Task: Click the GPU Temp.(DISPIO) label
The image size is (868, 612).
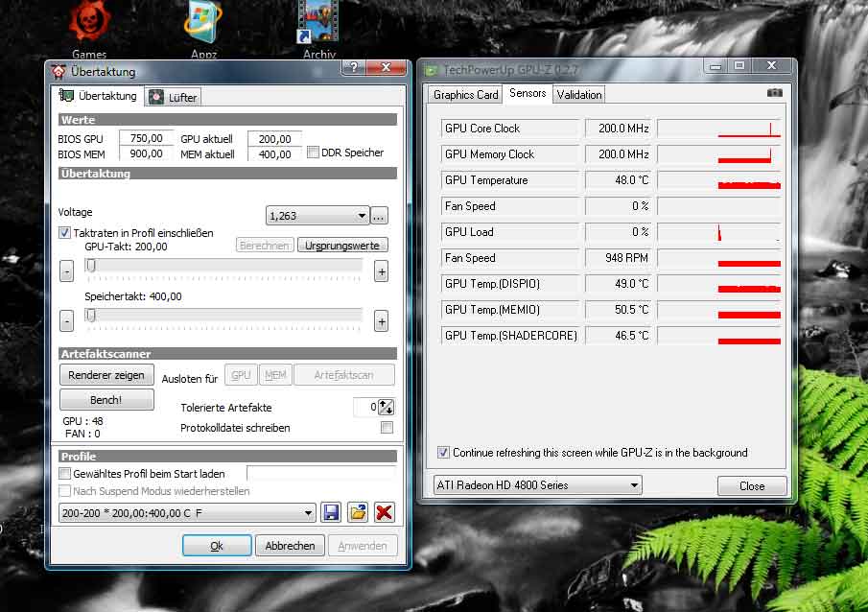Action: pos(510,284)
